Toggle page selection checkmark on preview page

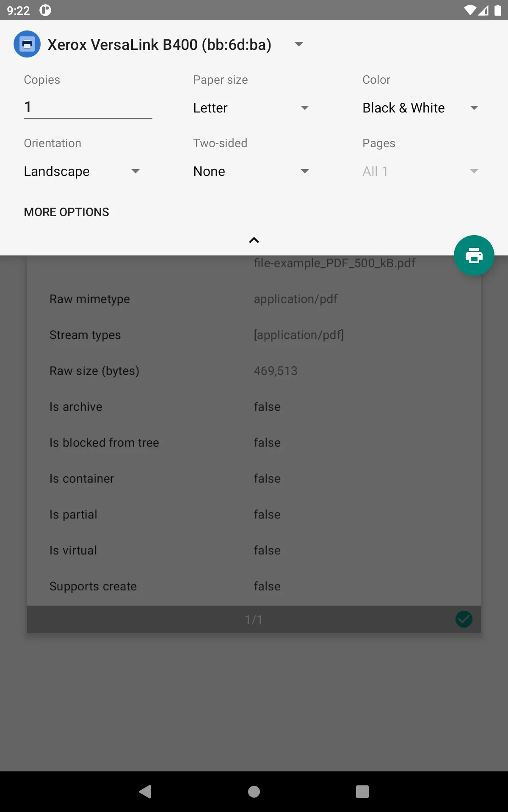[464, 619]
